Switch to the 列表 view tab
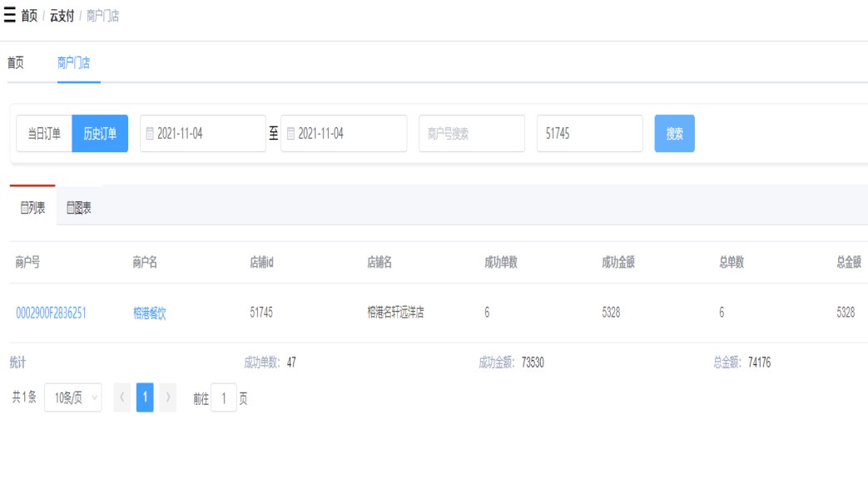Viewport: 868px width, 503px height. click(33, 208)
